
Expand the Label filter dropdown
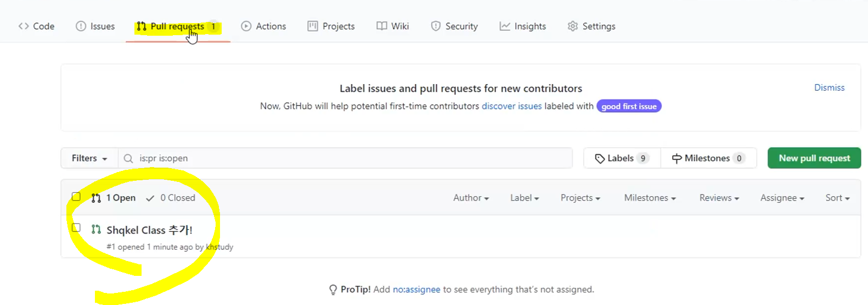click(525, 198)
